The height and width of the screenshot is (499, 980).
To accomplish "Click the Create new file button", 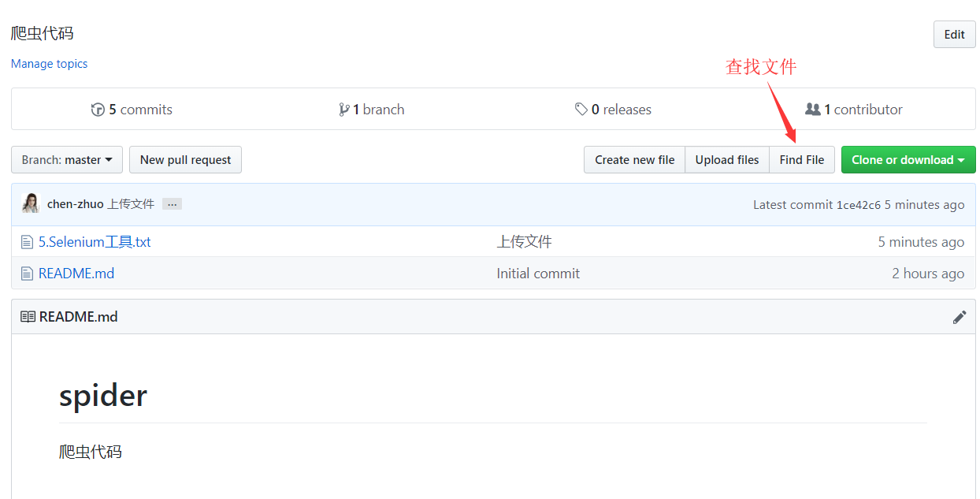I will point(634,160).
